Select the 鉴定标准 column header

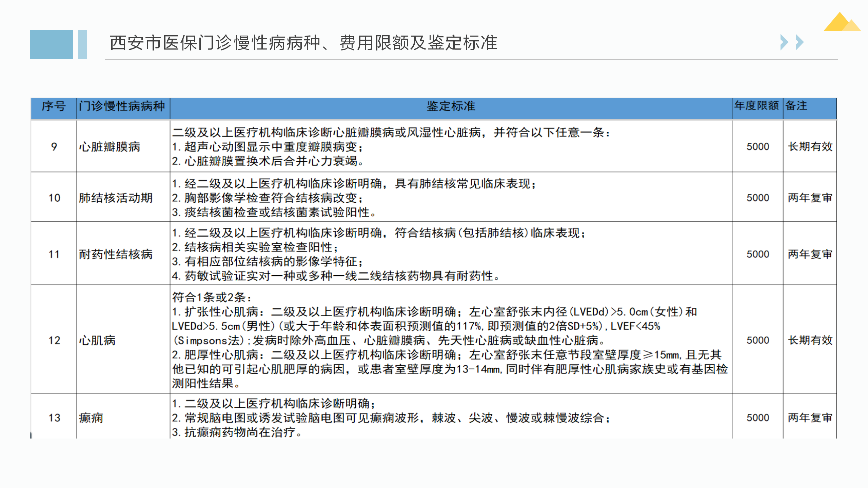pos(451,106)
